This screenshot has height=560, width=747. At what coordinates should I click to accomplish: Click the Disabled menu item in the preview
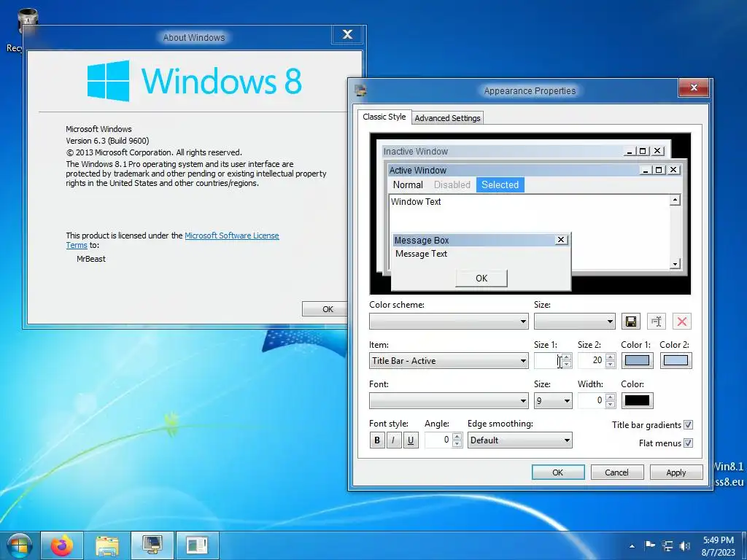tap(452, 184)
